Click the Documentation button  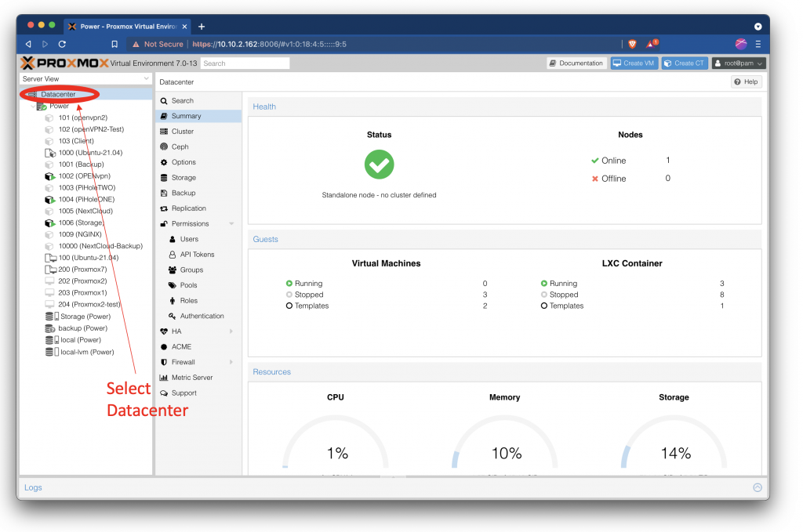576,63
